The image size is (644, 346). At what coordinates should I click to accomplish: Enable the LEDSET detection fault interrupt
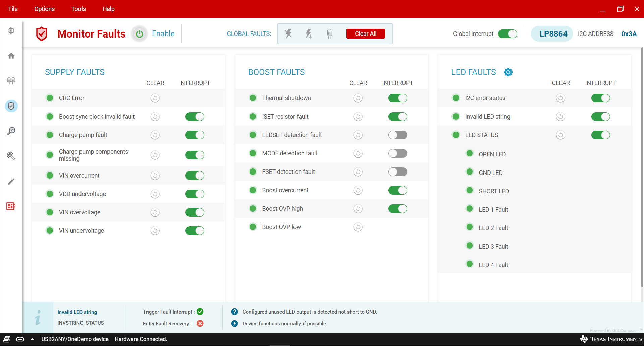pyautogui.click(x=397, y=135)
